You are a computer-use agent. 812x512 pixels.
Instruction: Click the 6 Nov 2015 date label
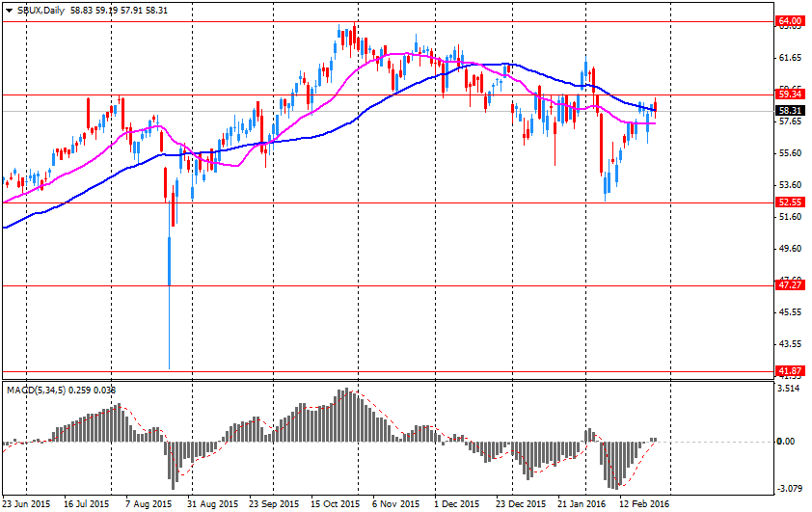tap(396, 503)
